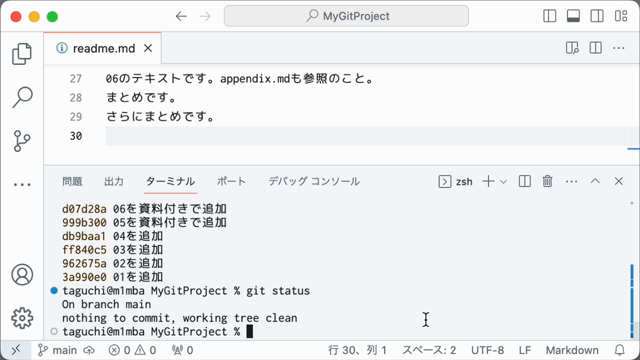Click commit hash 962675a in the terminal
Screen dimensions: 640x360
tap(84, 263)
